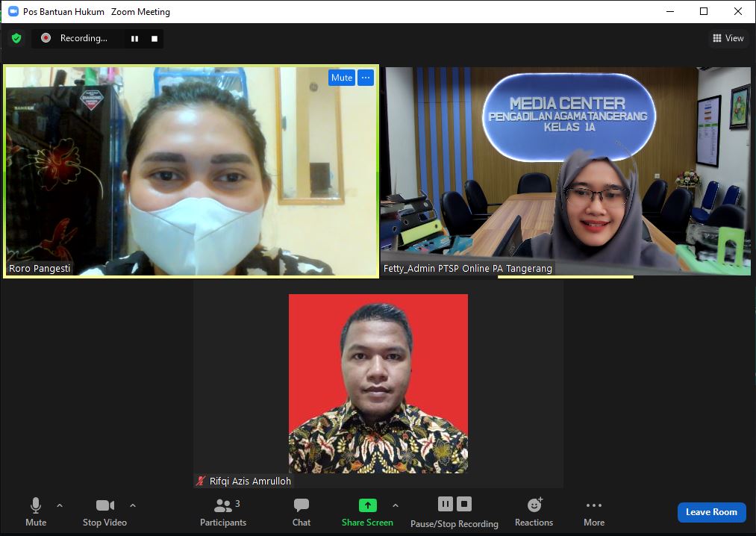Image resolution: width=756 pixels, height=536 pixels.
Task: Open more options on Roro Pangesti's video
Action: click(365, 78)
